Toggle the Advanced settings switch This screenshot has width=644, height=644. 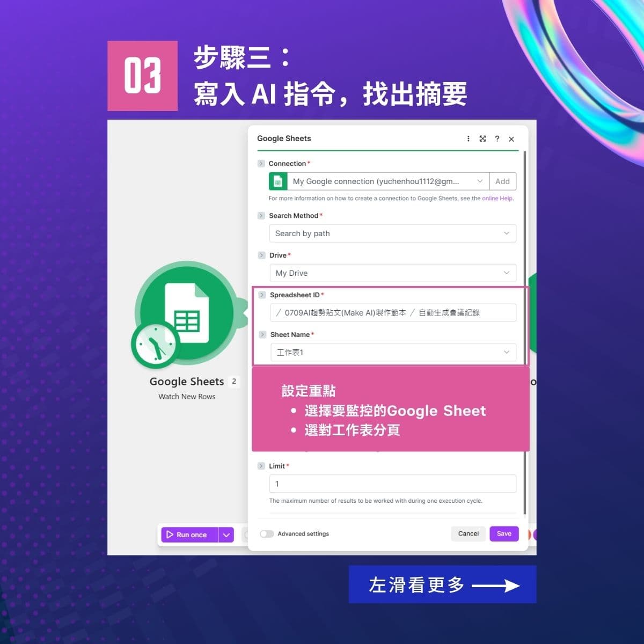pyautogui.click(x=267, y=533)
